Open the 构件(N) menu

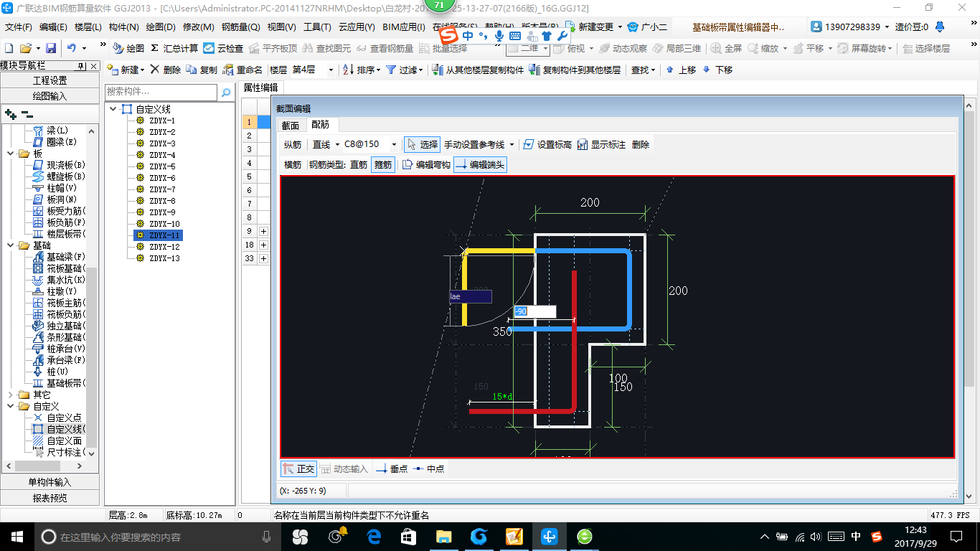click(x=123, y=27)
